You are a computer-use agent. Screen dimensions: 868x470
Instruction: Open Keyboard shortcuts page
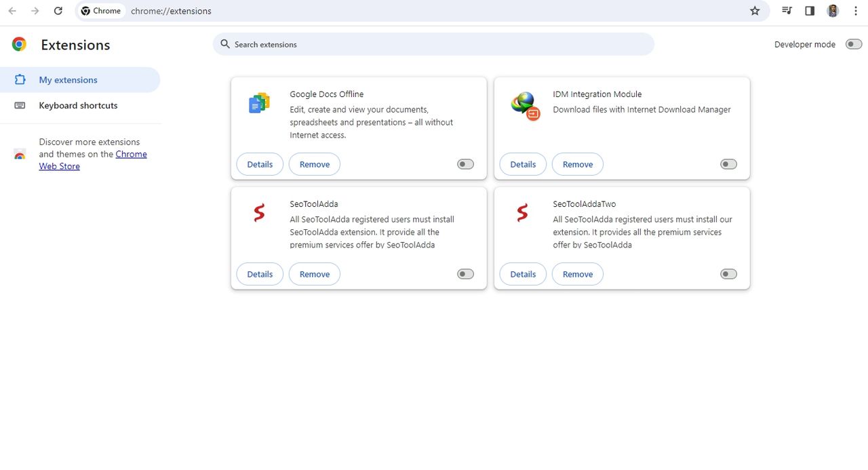coord(78,106)
